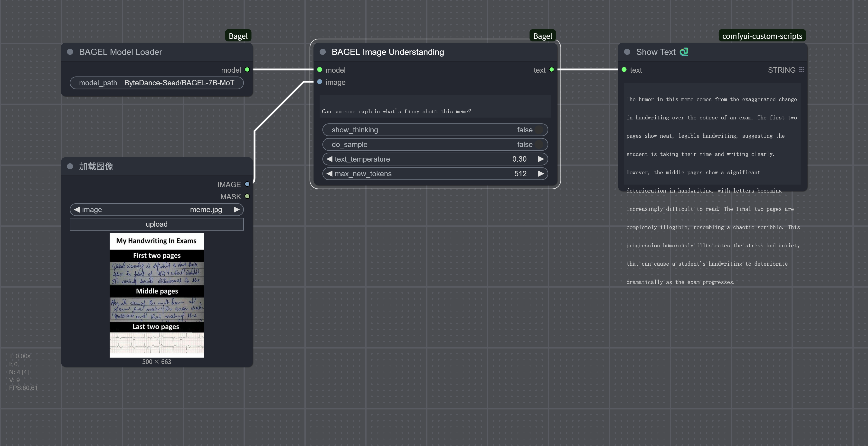This screenshot has height=446, width=868.
Task: Collapse the BAGEL Model Loader node dot
Action: coord(70,52)
